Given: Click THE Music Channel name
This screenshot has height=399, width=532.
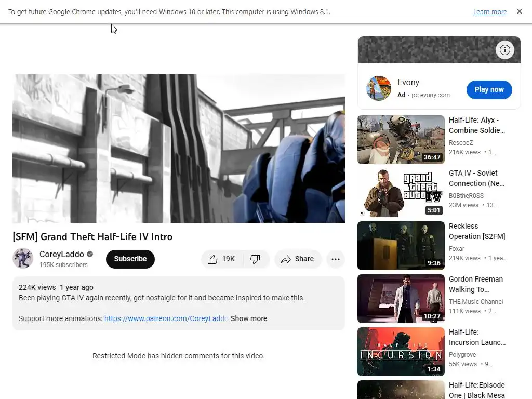Looking at the screenshot, I should (476, 302).
